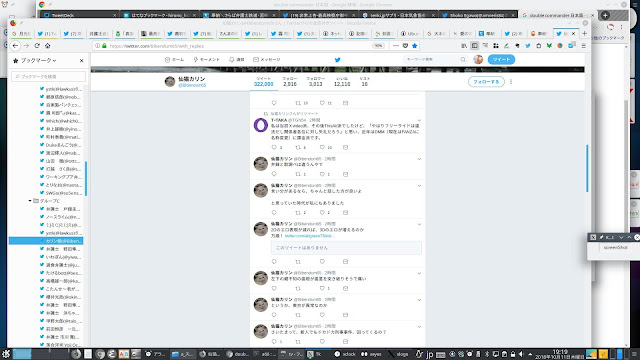The width and height of the screenshot is (640, 360).
Task: Click the Twitter page vertical scrollbar thumb
Action: [x=587, y=168]
